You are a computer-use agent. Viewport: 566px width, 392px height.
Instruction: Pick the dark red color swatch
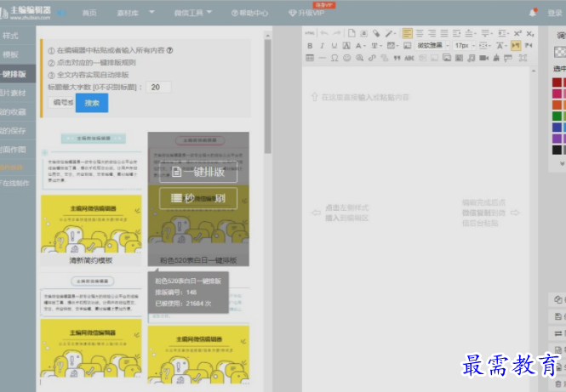point(557,82)
